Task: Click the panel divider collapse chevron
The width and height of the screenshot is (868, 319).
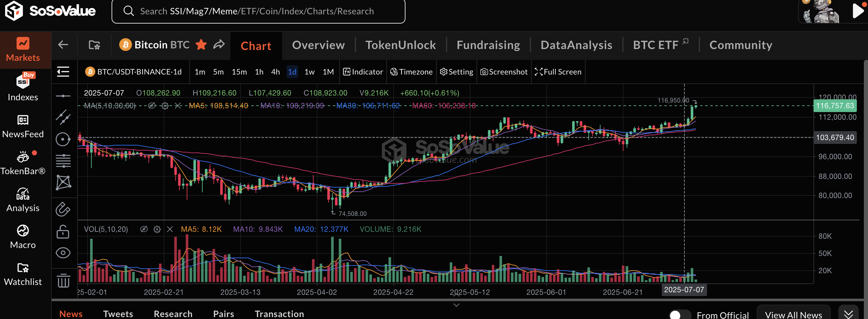Action: (x=456, y=305)
